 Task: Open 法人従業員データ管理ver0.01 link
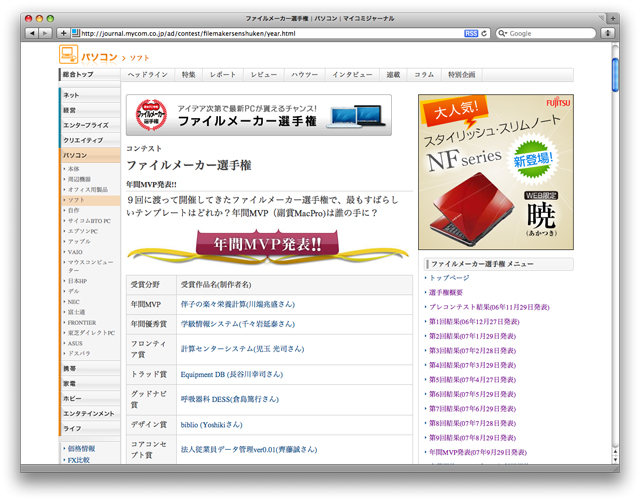pos(249,450)
